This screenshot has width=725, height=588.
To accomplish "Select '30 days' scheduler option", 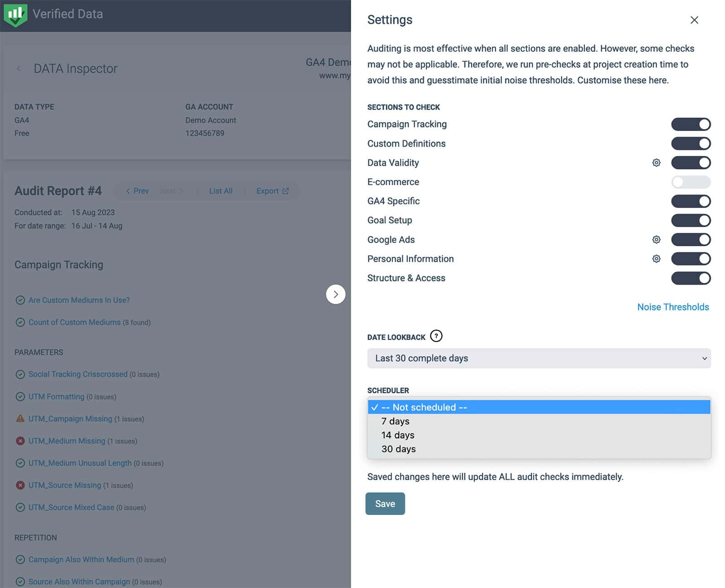I will pos(539,449).
